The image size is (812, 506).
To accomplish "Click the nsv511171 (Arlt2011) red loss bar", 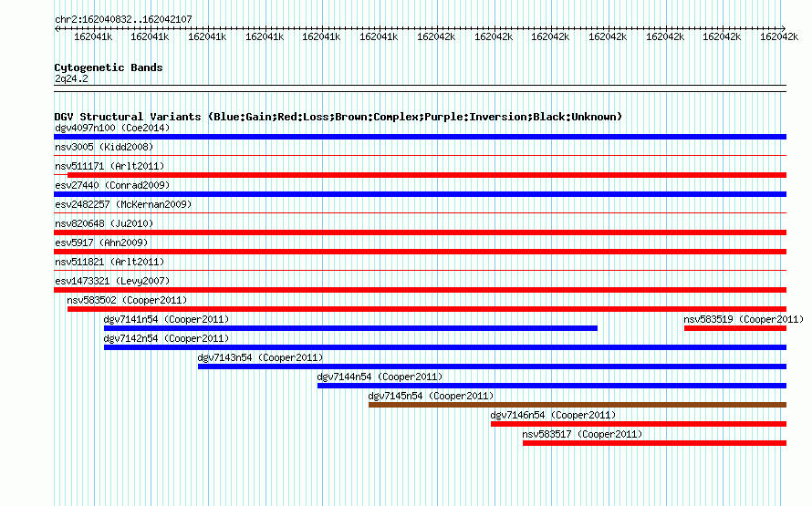I will pos(427,175).
